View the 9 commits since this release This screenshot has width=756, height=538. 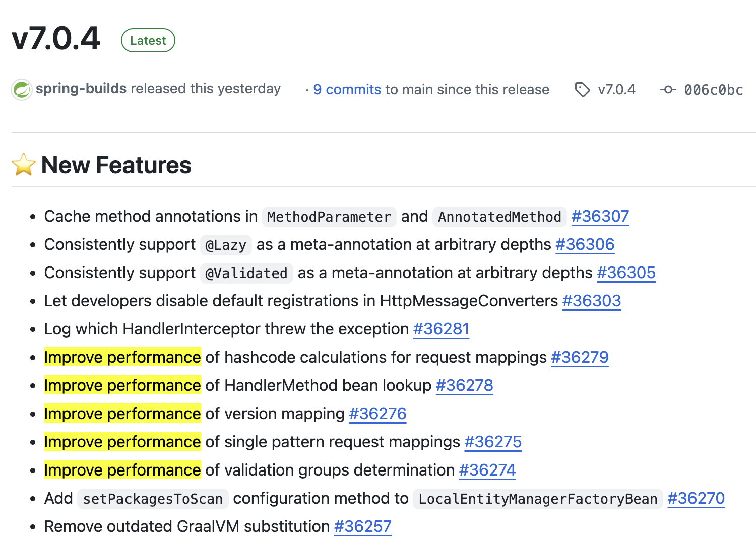347,90
